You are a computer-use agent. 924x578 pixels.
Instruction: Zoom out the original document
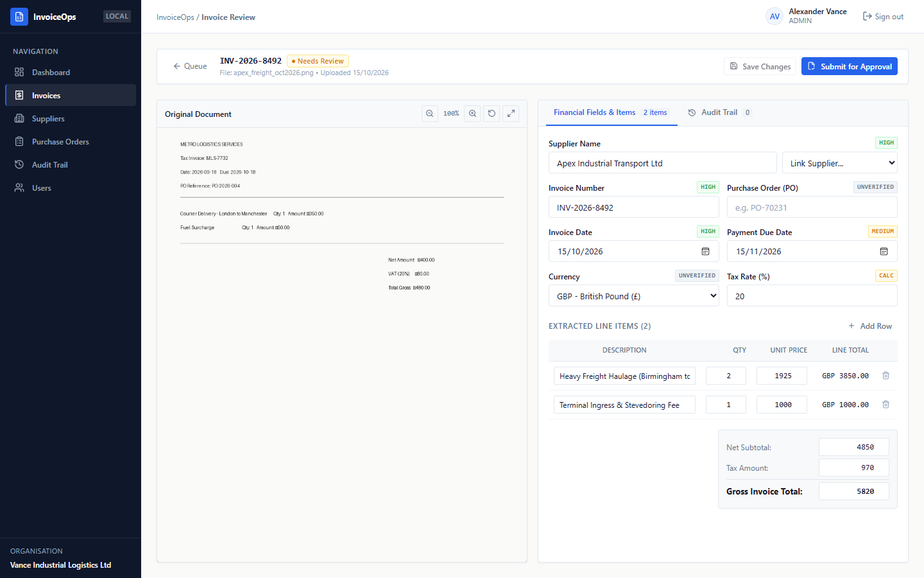click(x=430, y=114)
